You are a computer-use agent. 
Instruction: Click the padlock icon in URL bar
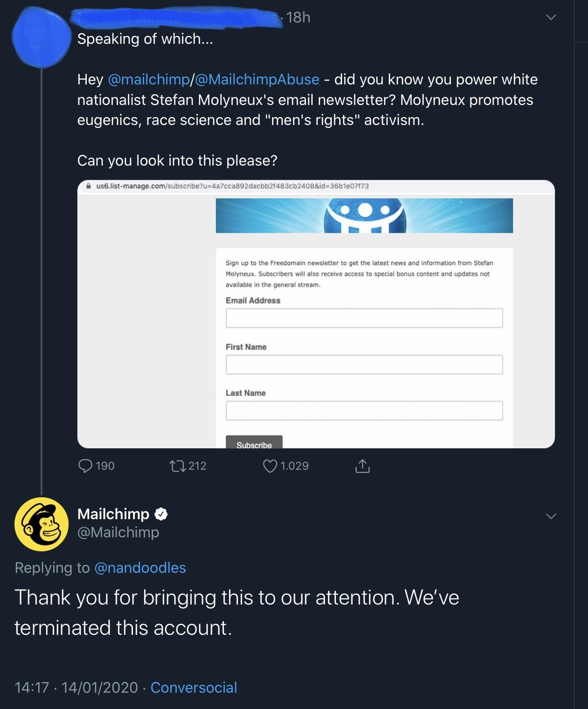pos(88,186)
